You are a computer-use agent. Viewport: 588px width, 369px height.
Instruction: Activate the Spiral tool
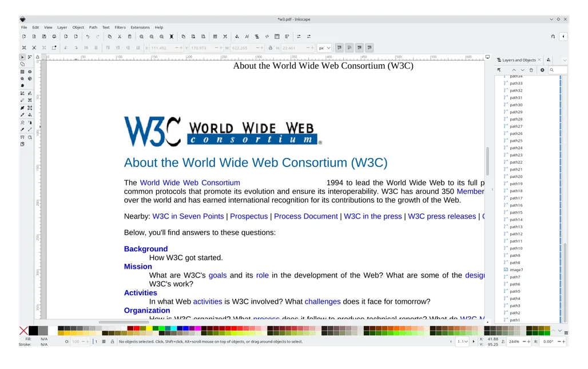tap(23, 86)
